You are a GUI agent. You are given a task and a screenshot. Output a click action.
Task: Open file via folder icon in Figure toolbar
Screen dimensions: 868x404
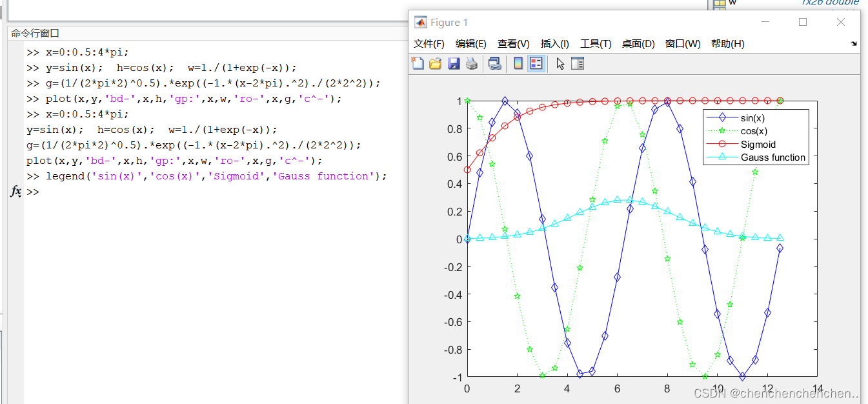pos(436,63)
